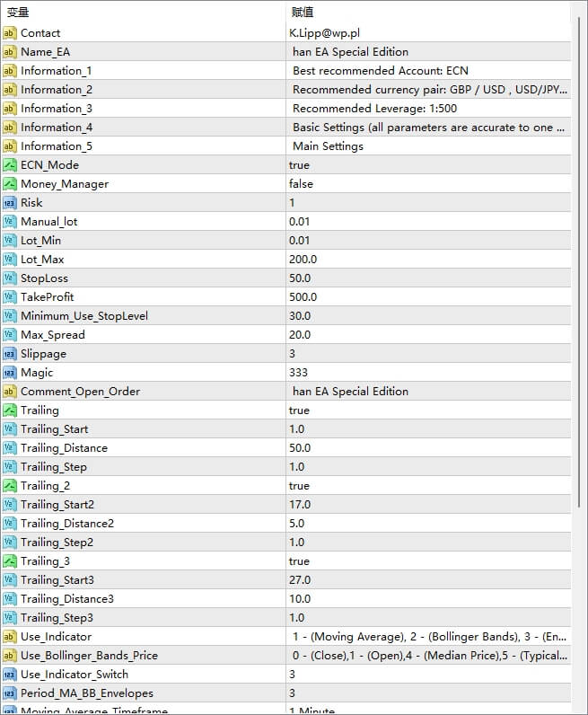Screen dimensions: 588x715
Task: Click the integer icon beside Slippage
Action: (10, 354)
